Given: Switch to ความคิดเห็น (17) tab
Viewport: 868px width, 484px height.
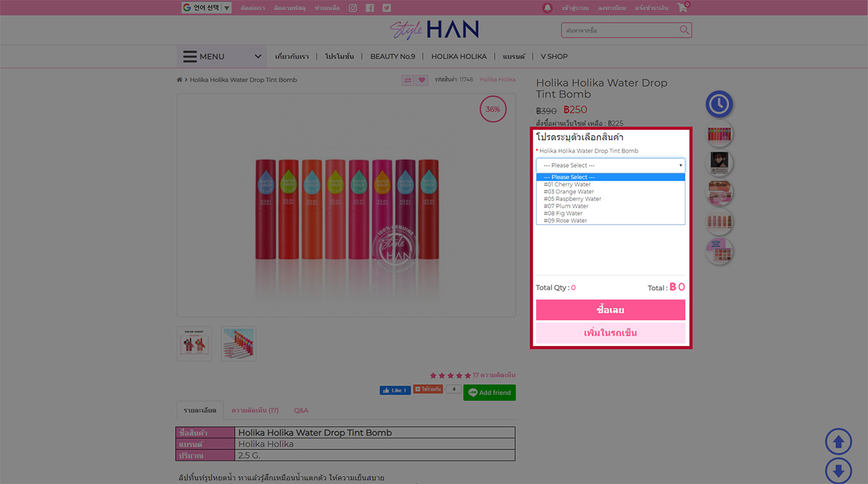Looking at the screenshot, I should tap(255, 411).
